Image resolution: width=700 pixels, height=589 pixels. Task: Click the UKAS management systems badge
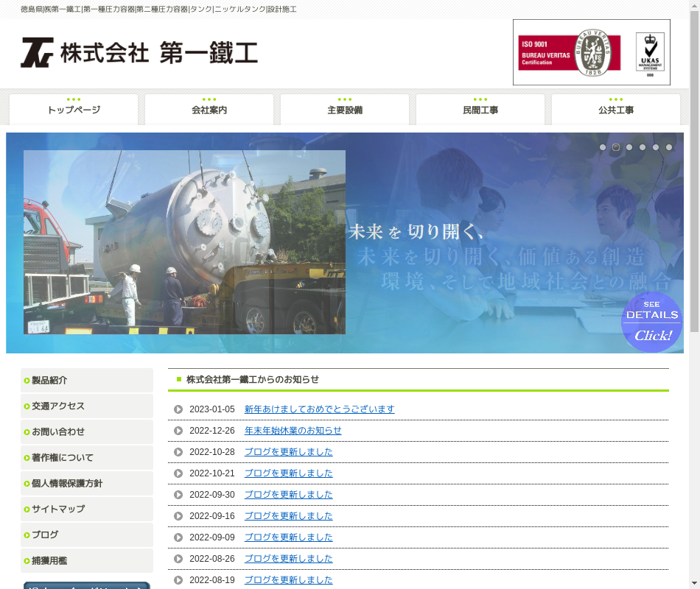point(649,53)
